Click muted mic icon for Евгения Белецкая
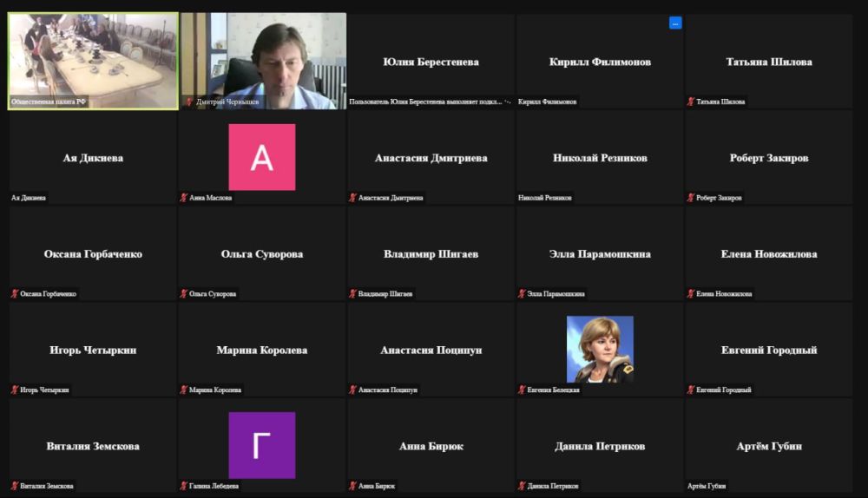This screenshot has height=498, width=868. [522, 390]
